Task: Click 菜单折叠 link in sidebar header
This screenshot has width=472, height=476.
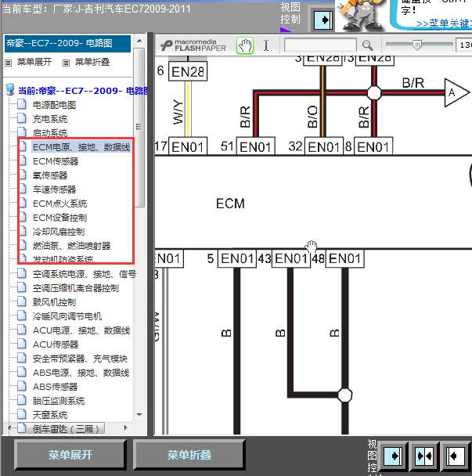Action: point(92,62)
